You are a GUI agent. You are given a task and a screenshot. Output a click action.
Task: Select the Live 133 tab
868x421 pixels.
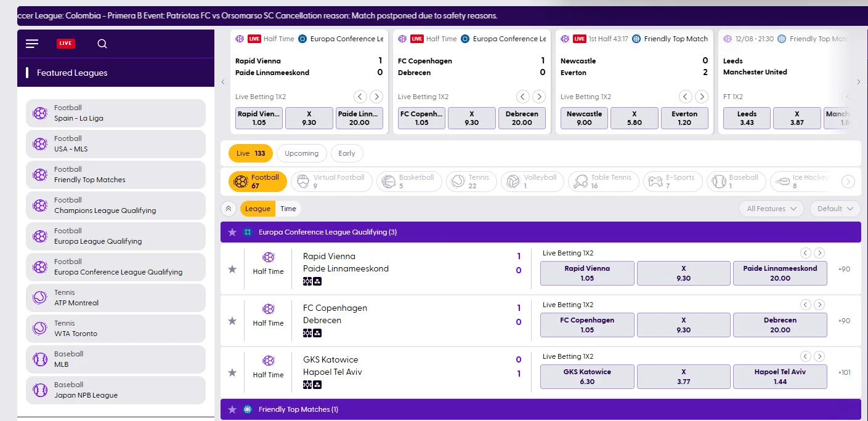pyautogui.click(x=251, y=153)
